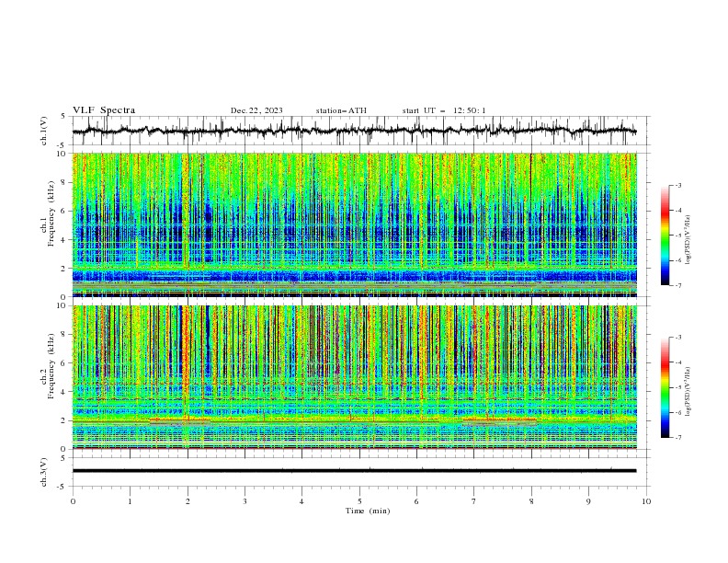
Task: Click time axis tick label "3"
Action: pyautogui.click(x=245, y=501)
